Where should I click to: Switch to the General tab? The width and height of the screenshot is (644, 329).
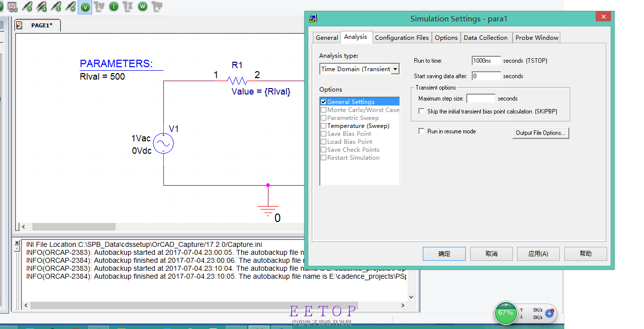coord(327,38)
